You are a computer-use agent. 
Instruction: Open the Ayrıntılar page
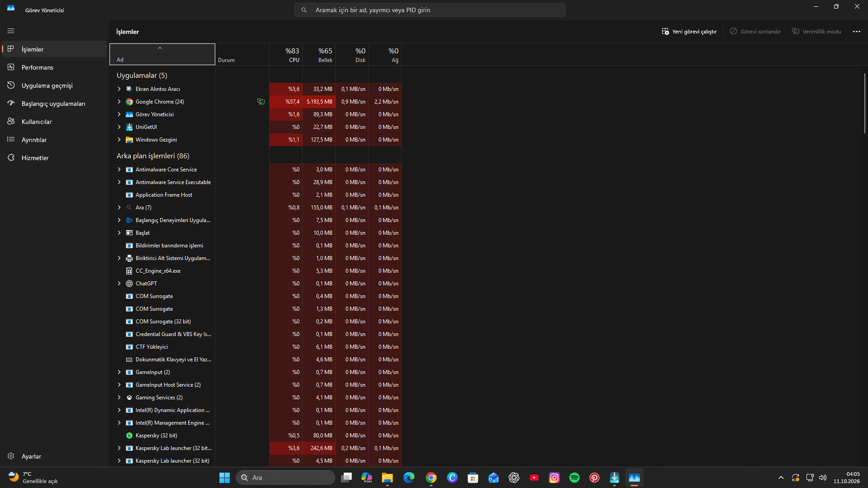(54, 140)
